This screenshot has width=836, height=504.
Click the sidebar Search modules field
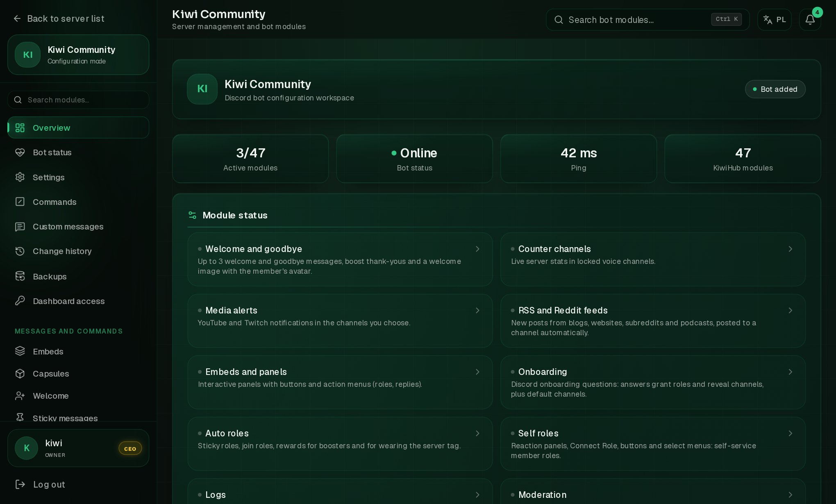click(78, 100)
